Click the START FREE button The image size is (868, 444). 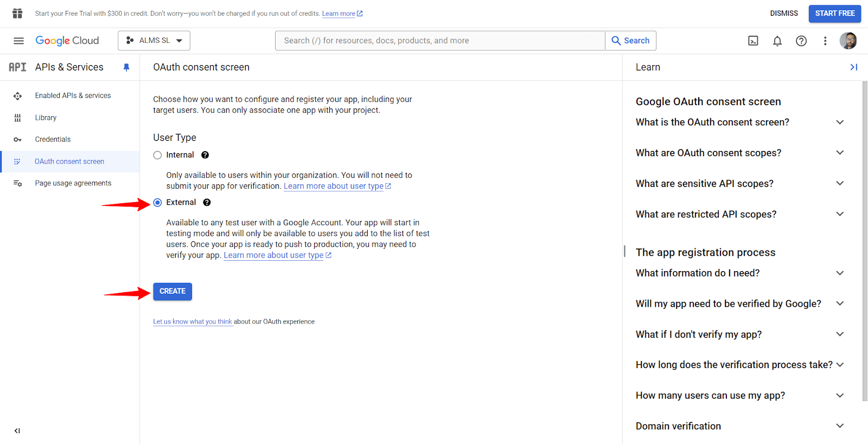[x=834, y=14]
